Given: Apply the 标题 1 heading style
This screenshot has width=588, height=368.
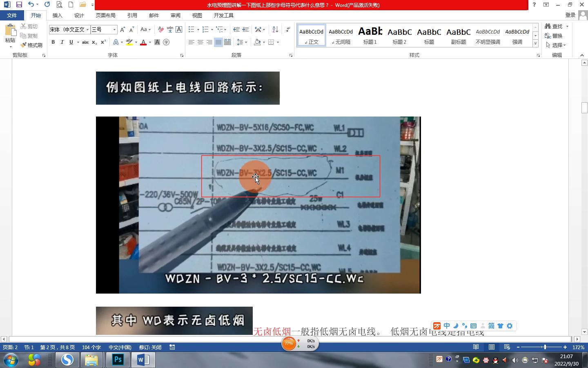Looking at the screenshot, I should [x=370, y=35].
